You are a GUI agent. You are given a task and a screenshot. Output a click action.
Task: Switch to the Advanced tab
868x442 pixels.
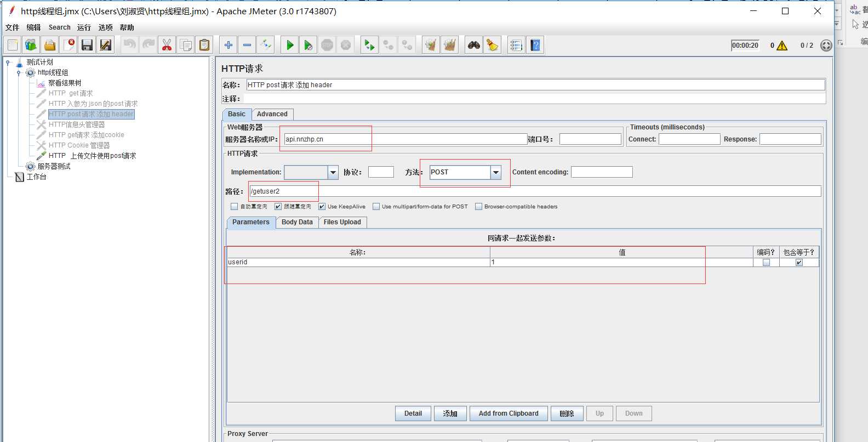pos(272,114)
